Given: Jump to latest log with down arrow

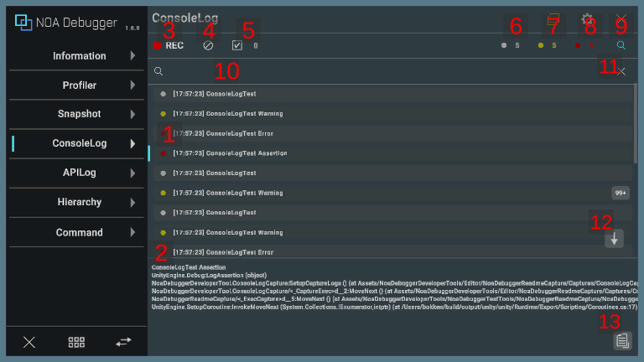Looking at the screenshot, I should click(x=614, y=239).
